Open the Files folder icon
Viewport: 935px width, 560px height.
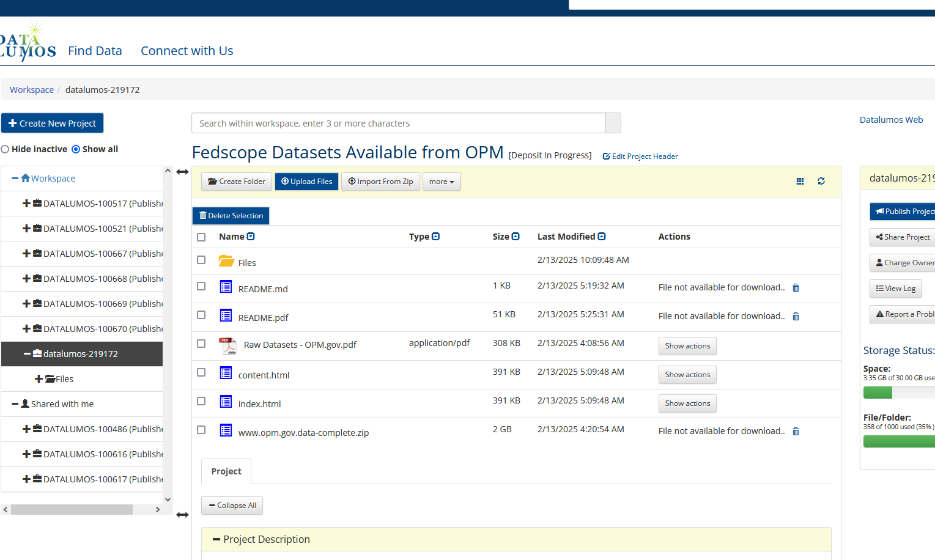(226, 262)
